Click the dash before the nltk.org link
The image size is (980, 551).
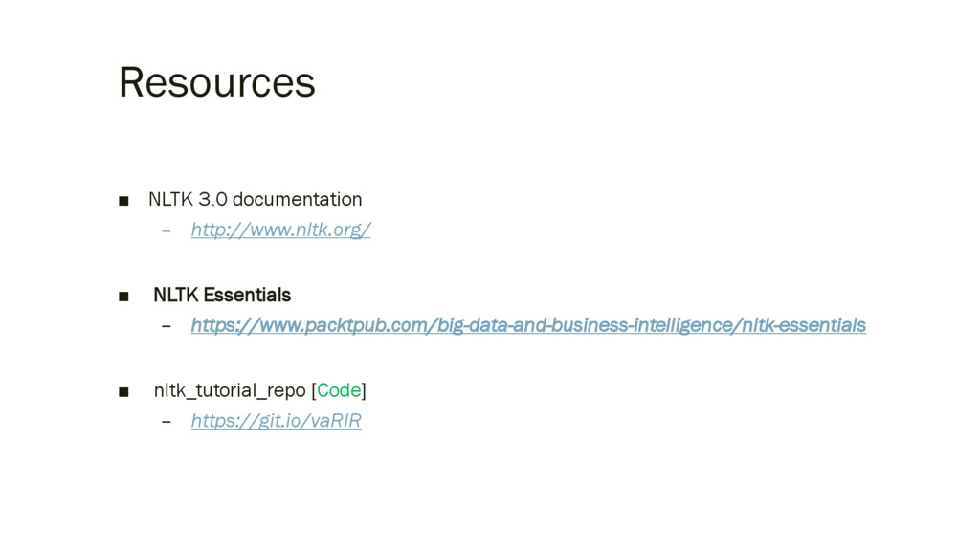tap(167, 231)
